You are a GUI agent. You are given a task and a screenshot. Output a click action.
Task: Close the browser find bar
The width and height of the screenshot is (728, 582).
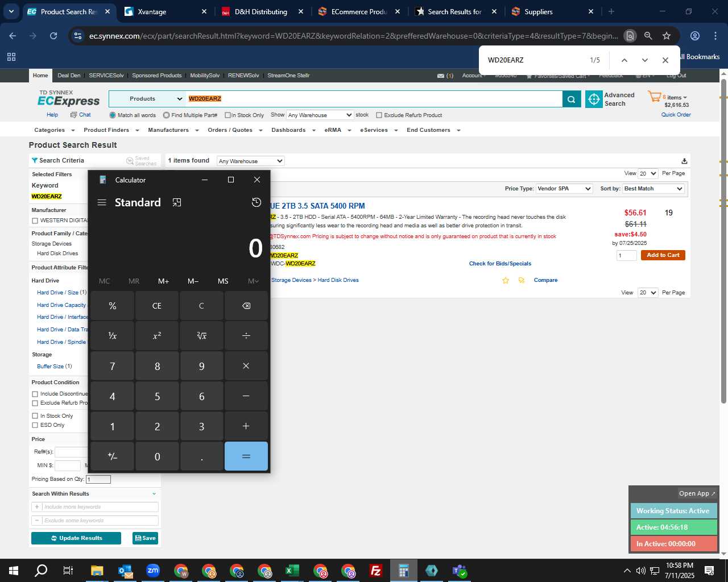(x=665, y=60)
